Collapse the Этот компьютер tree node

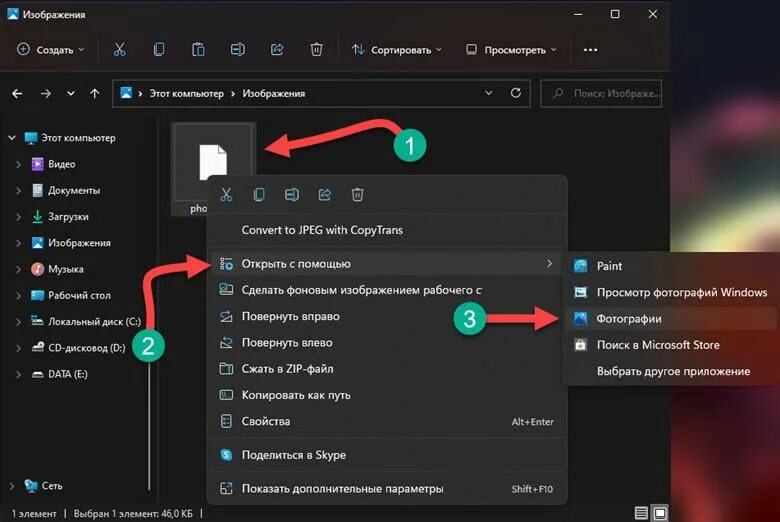point(12,137)
